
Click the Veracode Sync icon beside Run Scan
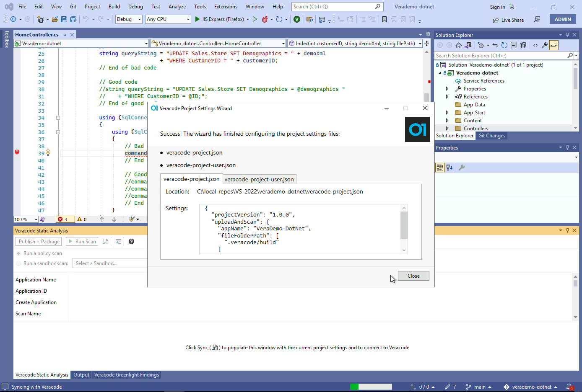click(x=106, y=242)
